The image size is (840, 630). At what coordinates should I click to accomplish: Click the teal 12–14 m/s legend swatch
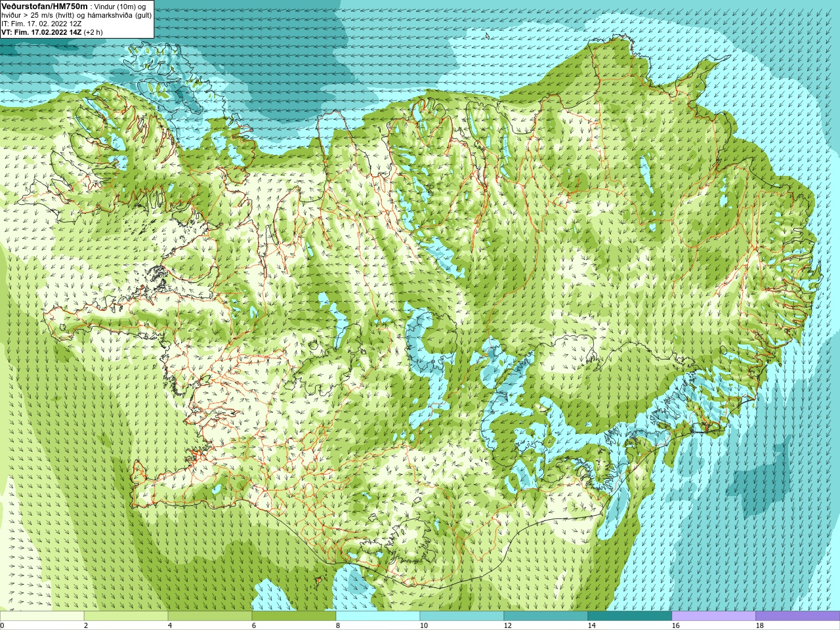[546, 616]
